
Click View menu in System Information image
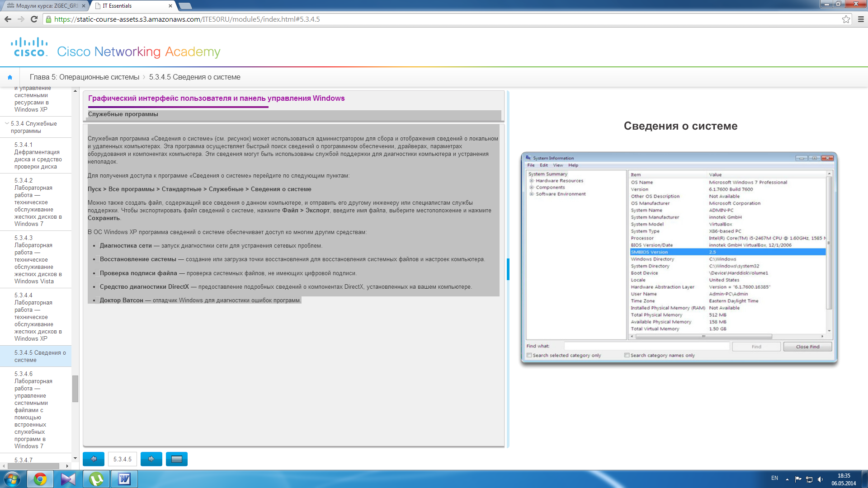[558, 165]
